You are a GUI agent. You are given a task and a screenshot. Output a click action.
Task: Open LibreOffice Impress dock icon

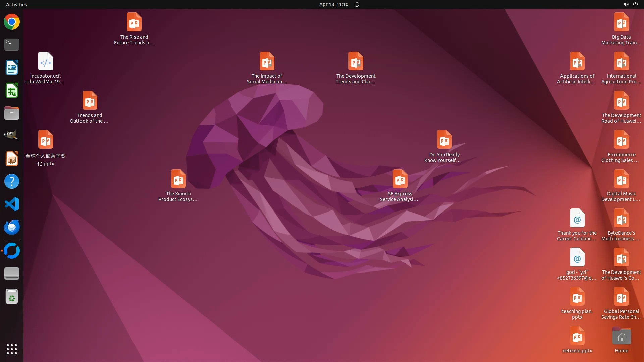click(12, 159)
